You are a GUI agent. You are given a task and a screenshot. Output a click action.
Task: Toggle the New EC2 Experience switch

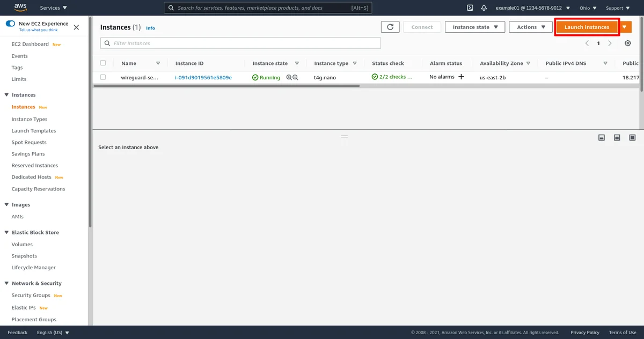pyautogui.click(x=10, y=24)
